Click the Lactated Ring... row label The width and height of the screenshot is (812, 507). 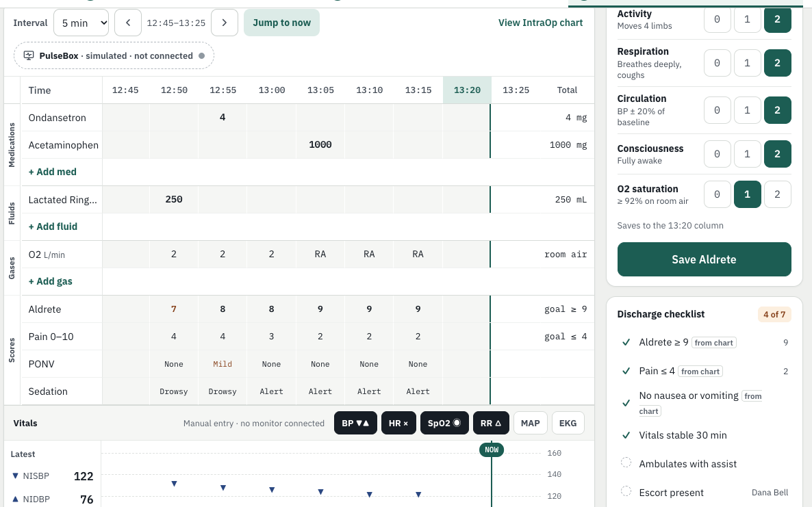(x=63, y=200)
